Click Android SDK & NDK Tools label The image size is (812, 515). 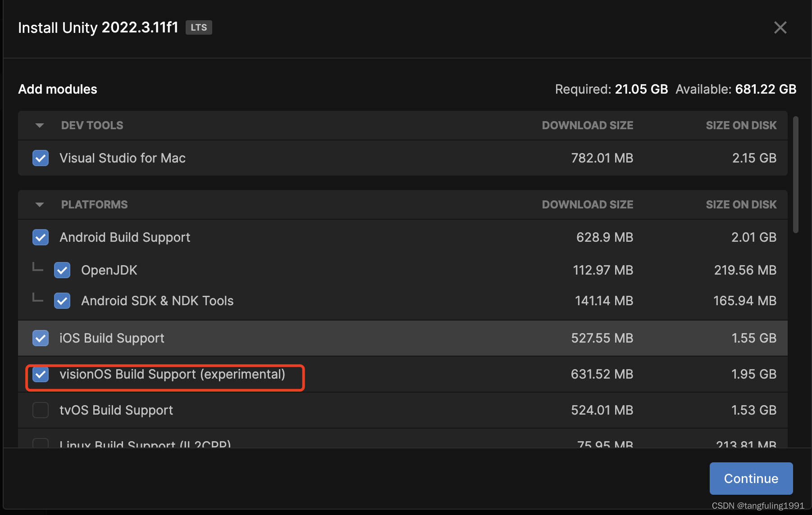point(157,301)
